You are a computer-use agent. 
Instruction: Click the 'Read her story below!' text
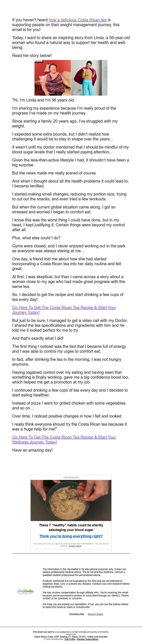pyautogui.click(x=32, y=56)
